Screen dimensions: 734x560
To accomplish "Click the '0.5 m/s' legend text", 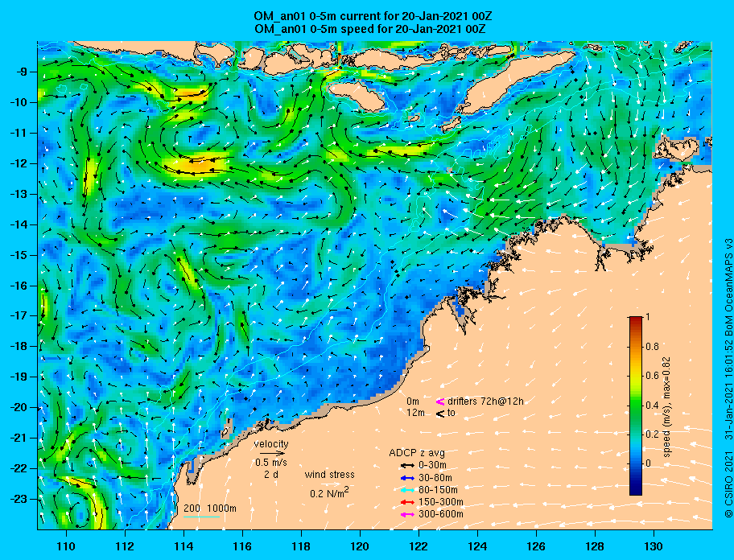I will click(271, 462).
